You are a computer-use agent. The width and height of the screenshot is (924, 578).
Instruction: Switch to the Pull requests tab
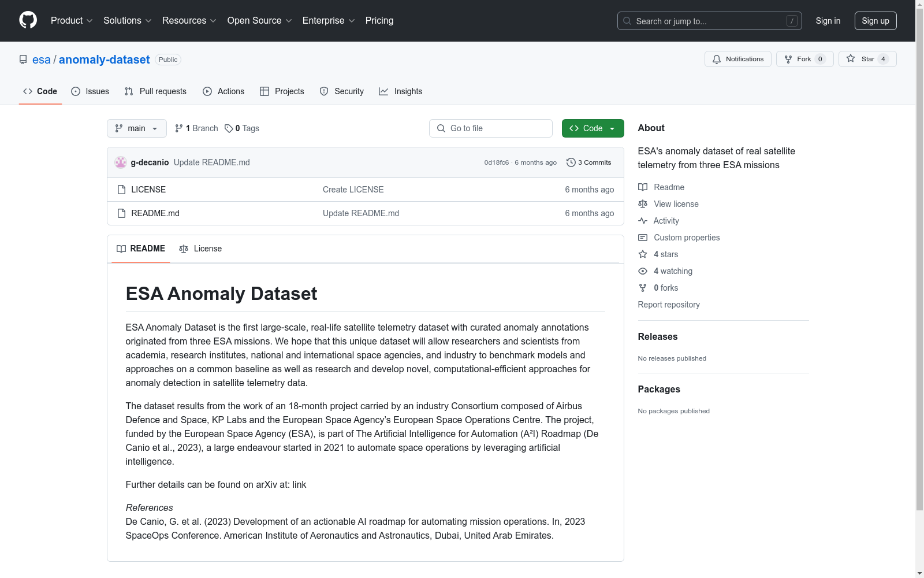click(x=155, y=91)
